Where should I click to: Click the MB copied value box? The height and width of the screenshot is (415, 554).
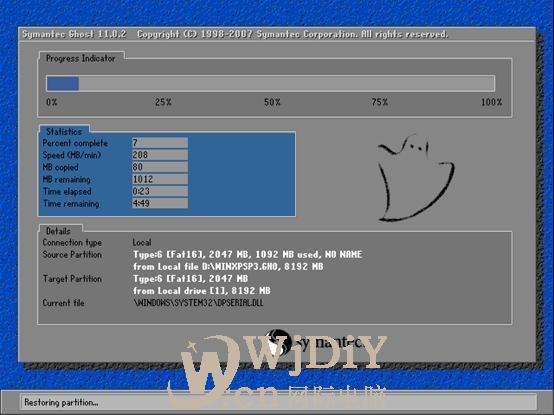pos(160,167)
